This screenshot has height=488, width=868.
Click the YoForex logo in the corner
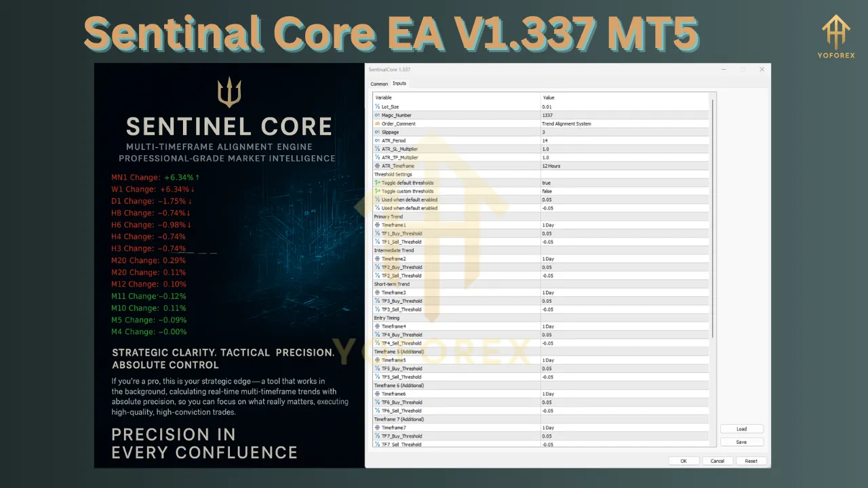(836, 37)
